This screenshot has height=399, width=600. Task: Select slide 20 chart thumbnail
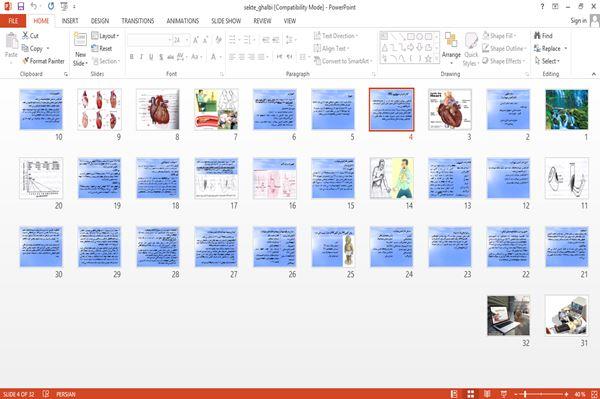(x=41, y=178)
